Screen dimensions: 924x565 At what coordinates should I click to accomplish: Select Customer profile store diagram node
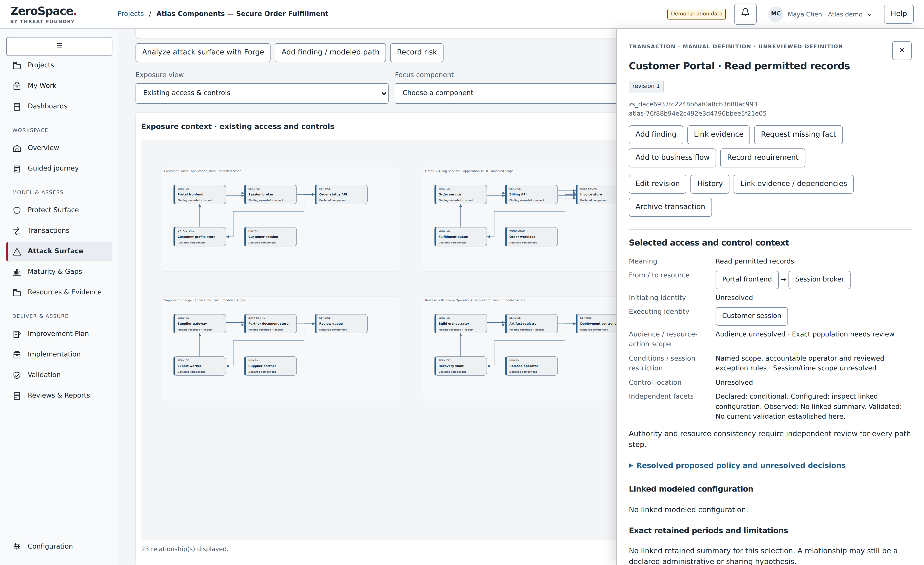pos(199,237)
